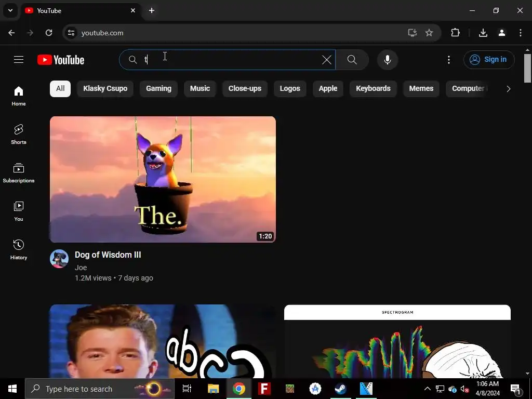Screen dimensions: 532x399
Task: Open Steam from the taskbar
Action: tap(341, 389)
